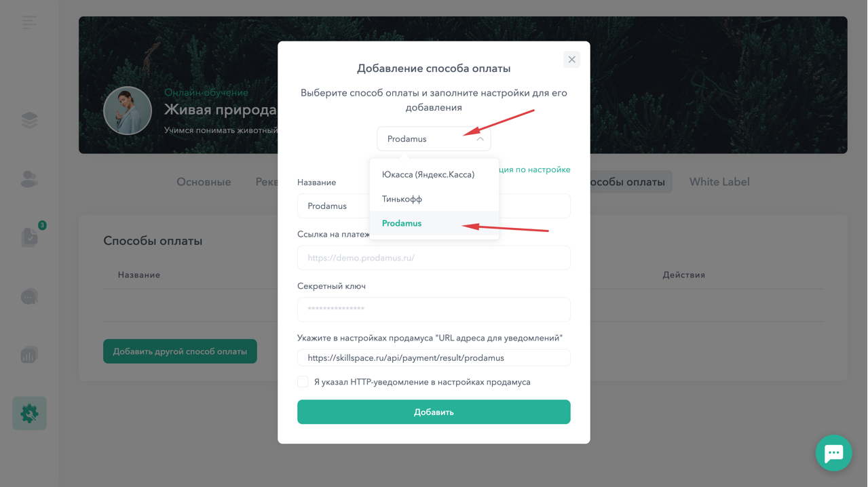
Task: Open the students user icon in sidebar
Action: click(29, 179)
